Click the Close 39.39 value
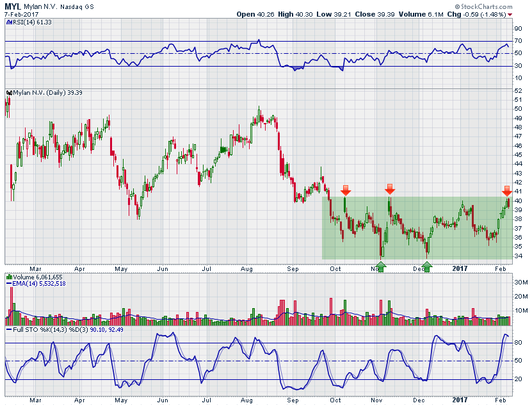This screenshot has height=410, width=532. 375,14
